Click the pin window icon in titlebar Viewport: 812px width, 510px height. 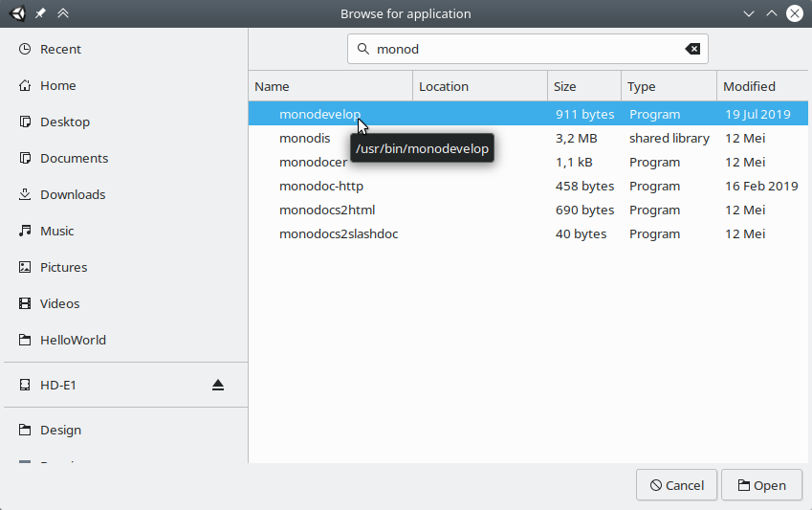(x=40, y=14)
